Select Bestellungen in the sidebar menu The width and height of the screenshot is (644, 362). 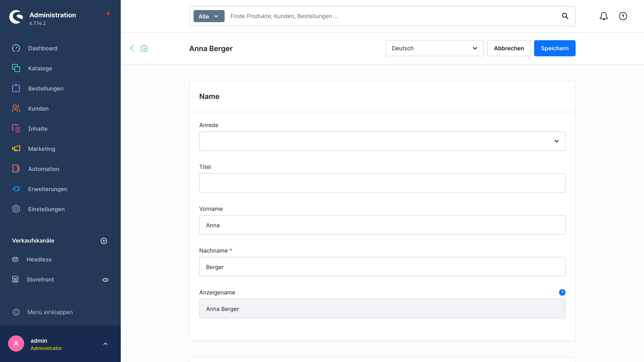point(46,88)
